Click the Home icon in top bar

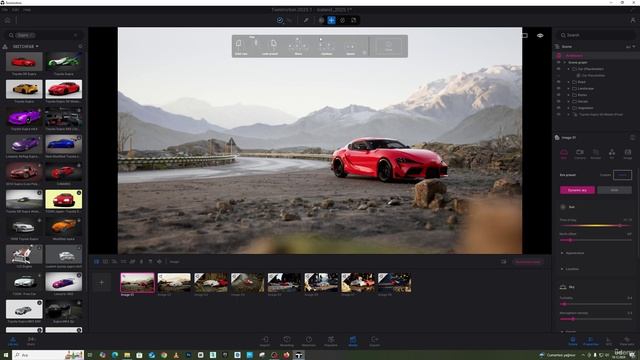pos(7,20)
